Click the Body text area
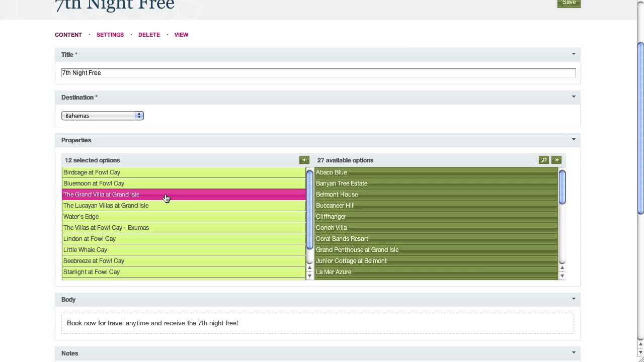 pyautogui.click(x=317, y=323)
